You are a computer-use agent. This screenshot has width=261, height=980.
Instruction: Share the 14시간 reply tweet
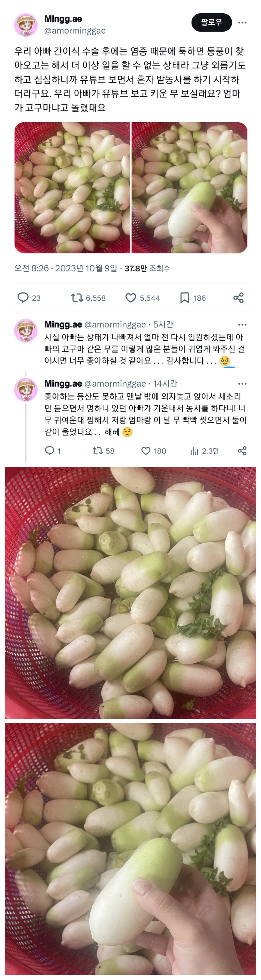242,451
